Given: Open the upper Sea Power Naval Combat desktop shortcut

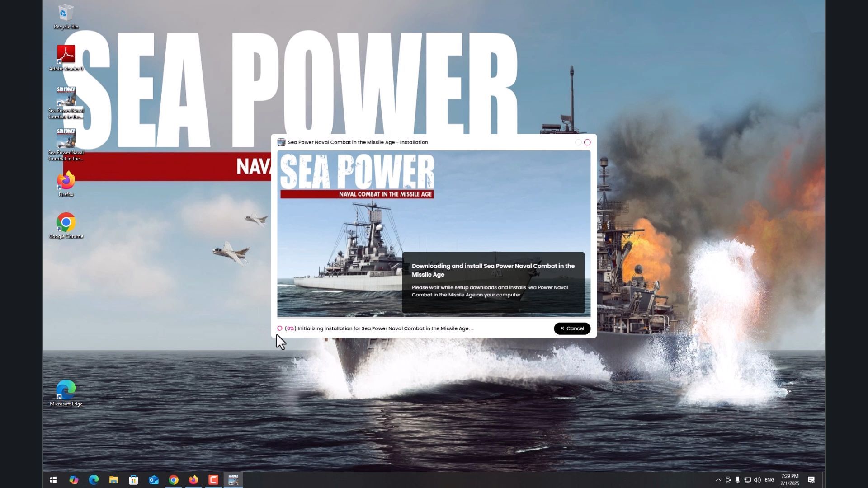Looking at the screenshot, I should click(x=66, y=103).
